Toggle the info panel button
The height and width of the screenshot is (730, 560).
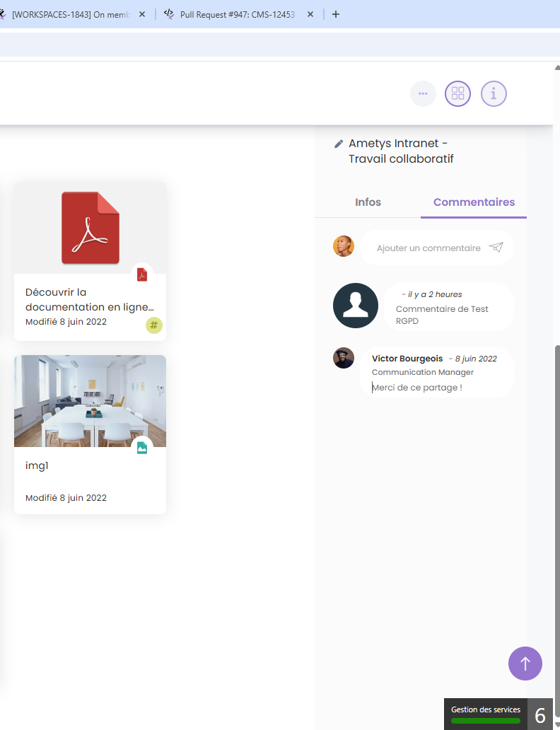pyautogui.click(x=494, y=93)
